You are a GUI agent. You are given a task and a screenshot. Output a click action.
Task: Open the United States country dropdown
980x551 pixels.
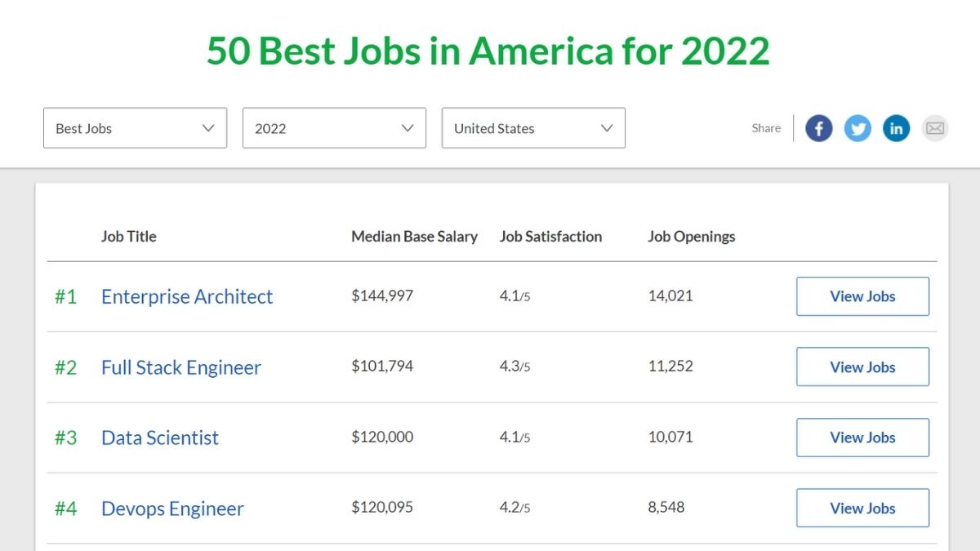(x=533, y=128)
